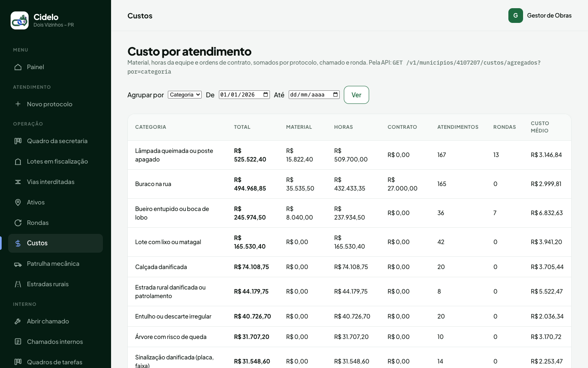Click the Rondas refresh icon

(18, 223)
